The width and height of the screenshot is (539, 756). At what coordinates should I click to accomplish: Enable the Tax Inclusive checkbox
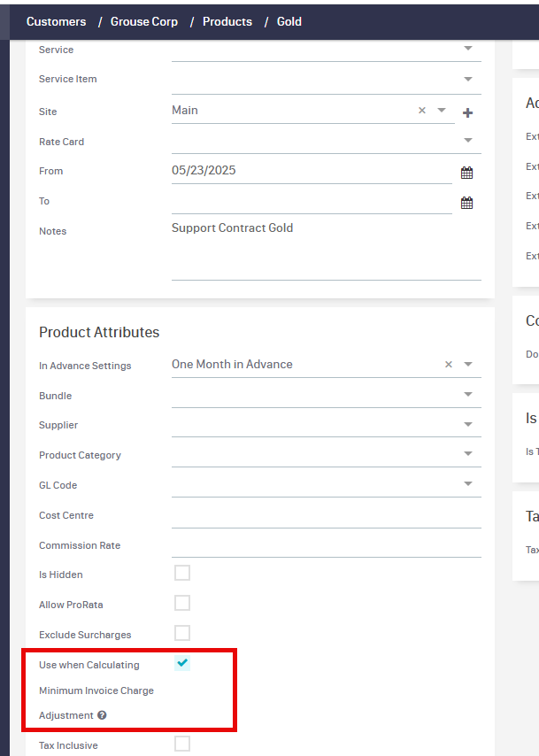(x=182, y=744)
